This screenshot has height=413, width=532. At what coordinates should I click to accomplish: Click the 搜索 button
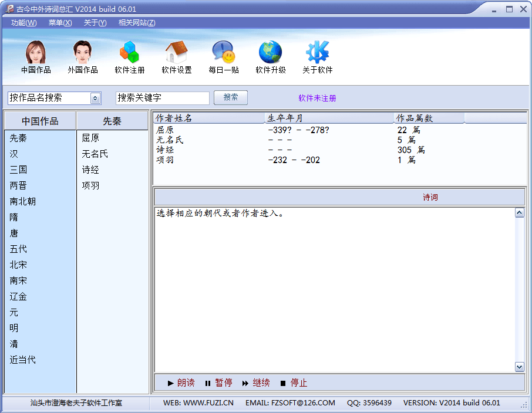231,97
